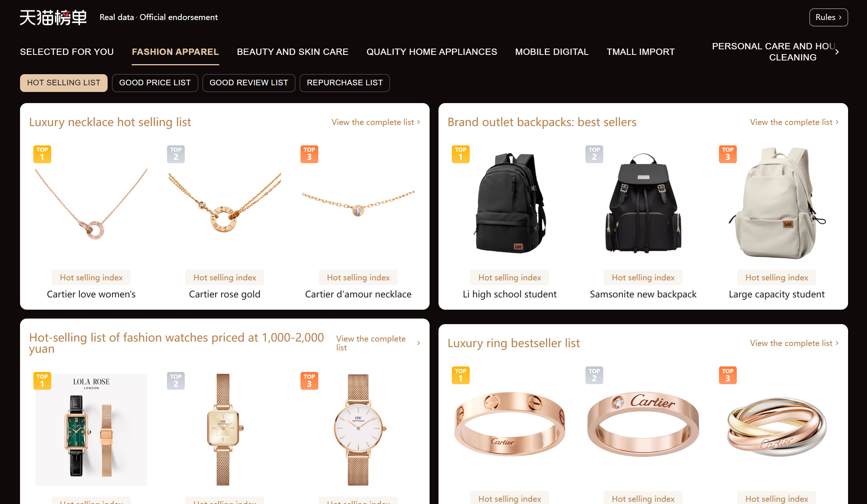Select the Repurchase List filter
The height and width of the screenshot is (504, 867).
(345, 83)
